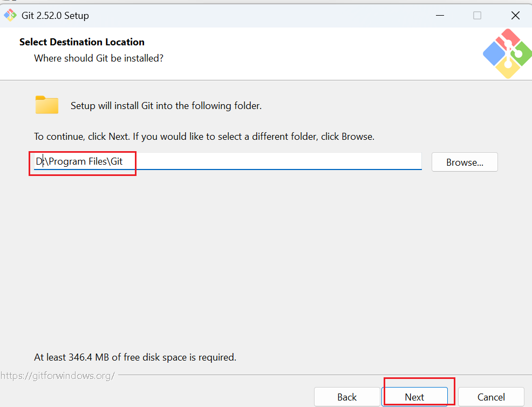Click 'To continue, click Next' instruction text
The image size is (532, 407).
(x=204, y=137)
